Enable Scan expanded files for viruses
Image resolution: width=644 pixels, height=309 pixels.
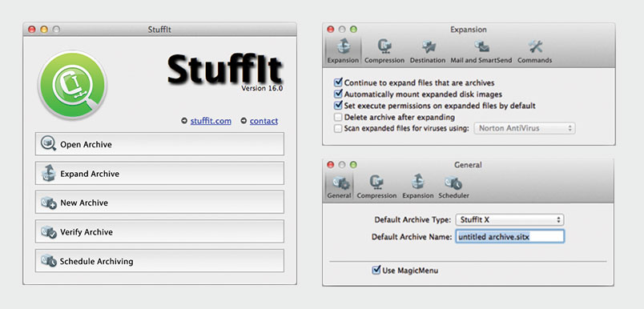pyautogui.click(x=338, y=128)
